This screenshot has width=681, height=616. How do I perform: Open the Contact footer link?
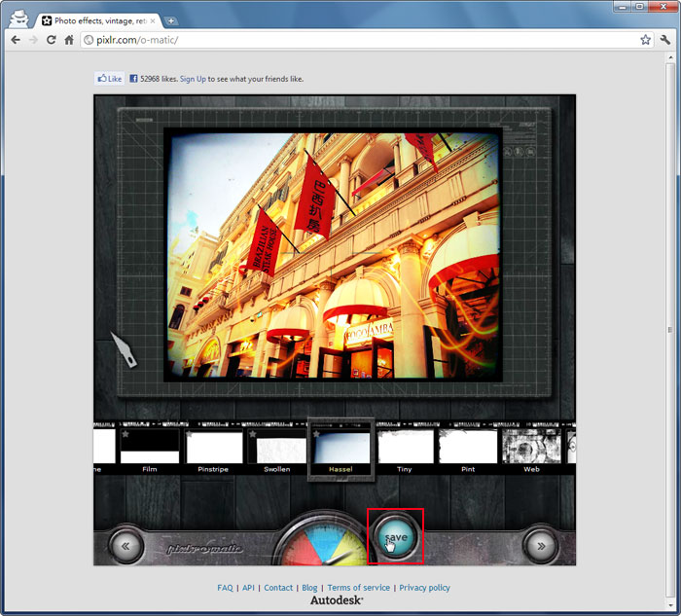click(278, 588)
